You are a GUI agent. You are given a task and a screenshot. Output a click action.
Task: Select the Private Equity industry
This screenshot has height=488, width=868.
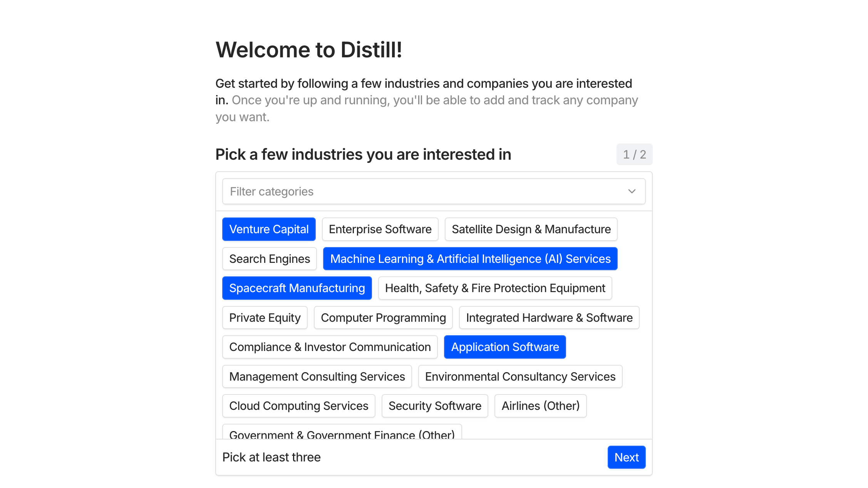tap(265, 318)
